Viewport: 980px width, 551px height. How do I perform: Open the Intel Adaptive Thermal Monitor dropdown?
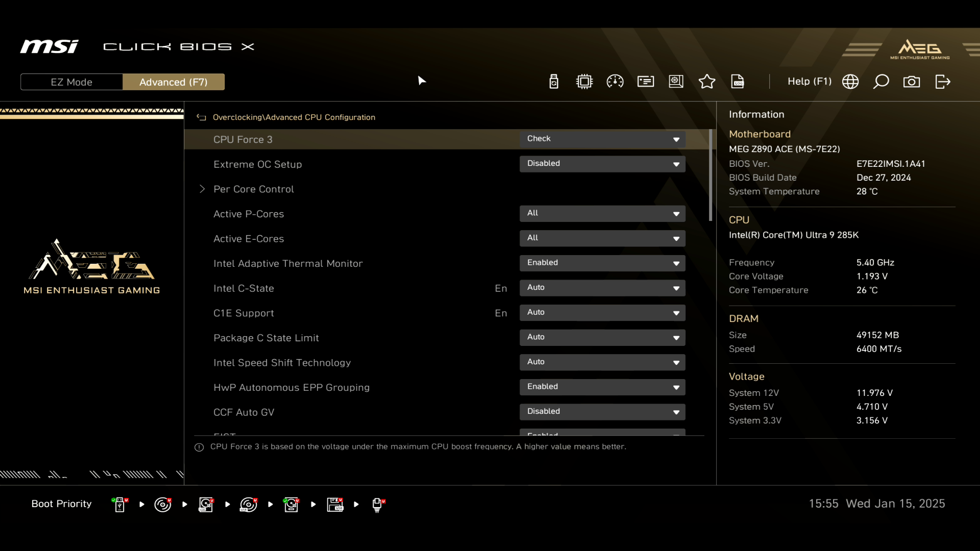pyautogui.click(x=602, y=263)
